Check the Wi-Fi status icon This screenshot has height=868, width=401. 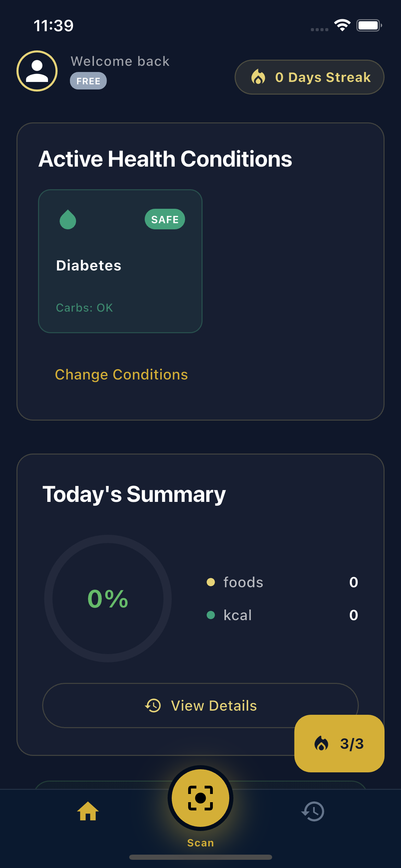pyautogui.click(x=342, y=25)
